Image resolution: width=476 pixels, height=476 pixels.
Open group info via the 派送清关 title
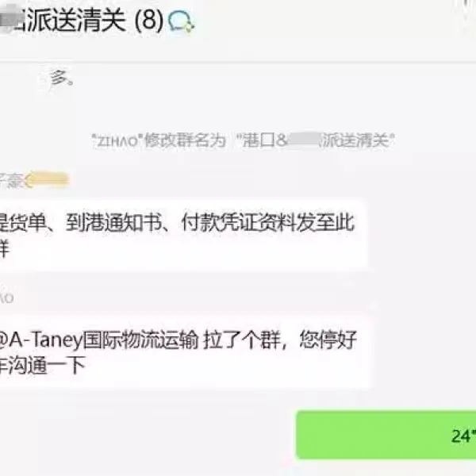[76, 20]
